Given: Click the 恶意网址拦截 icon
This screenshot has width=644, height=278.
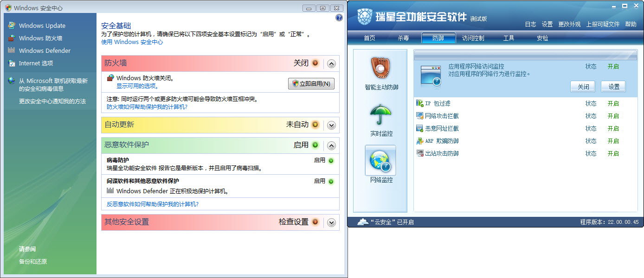Looking at the screenshot, I should tap(419, 128).
